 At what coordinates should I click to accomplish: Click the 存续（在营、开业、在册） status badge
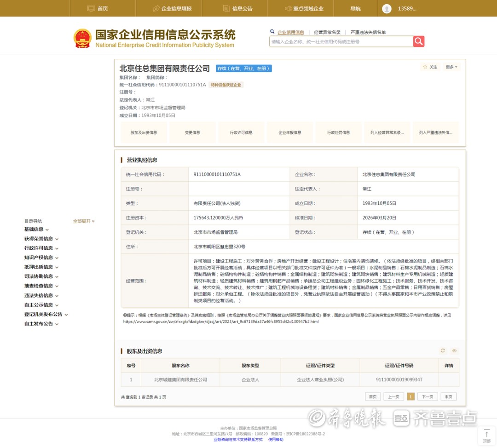point(244,69)
